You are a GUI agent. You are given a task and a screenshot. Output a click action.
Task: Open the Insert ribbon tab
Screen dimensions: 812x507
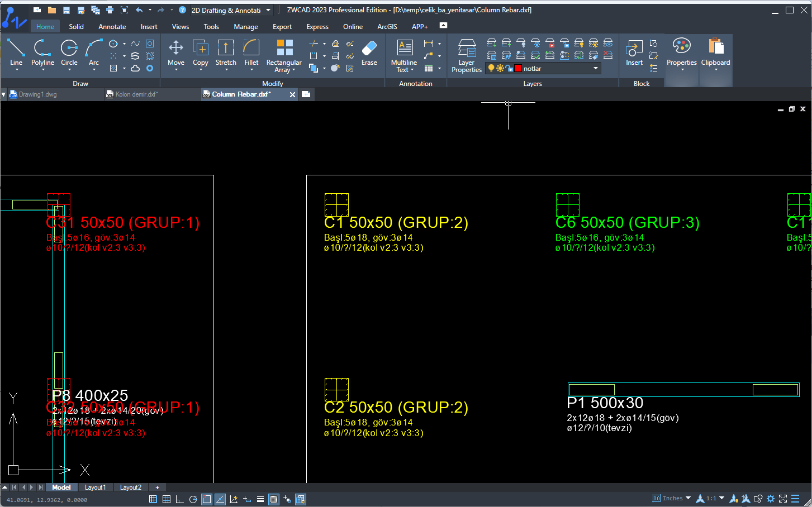tap(149, 26)
